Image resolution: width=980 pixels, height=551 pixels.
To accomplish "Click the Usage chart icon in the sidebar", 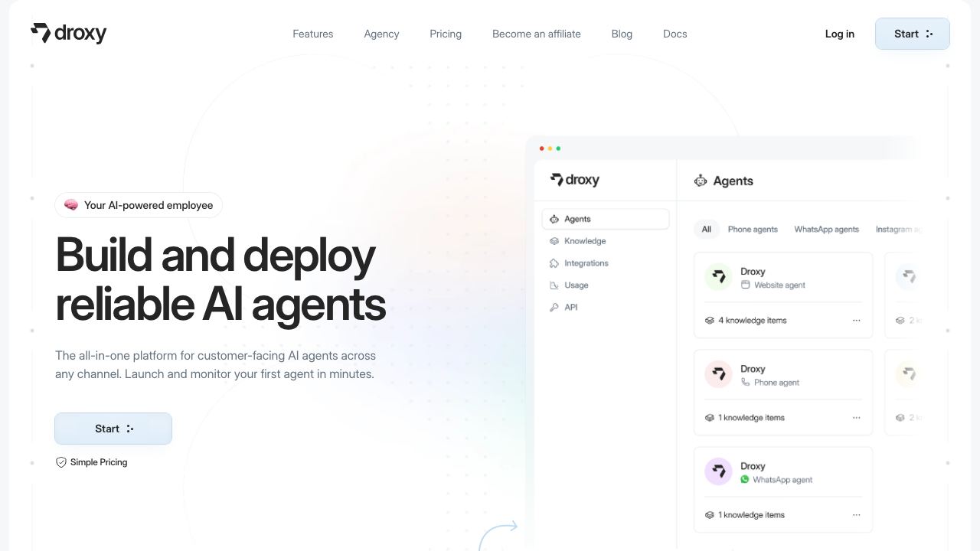I will 554,285.
